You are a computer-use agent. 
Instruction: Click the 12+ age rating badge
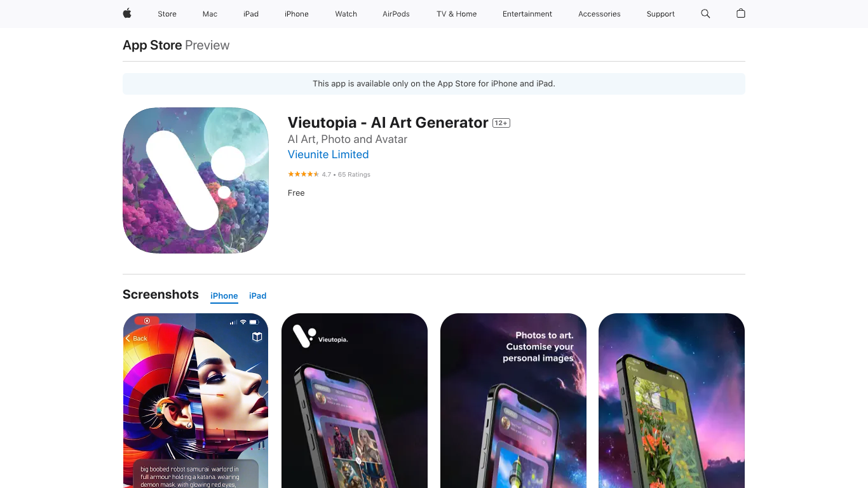click(501, 123)
